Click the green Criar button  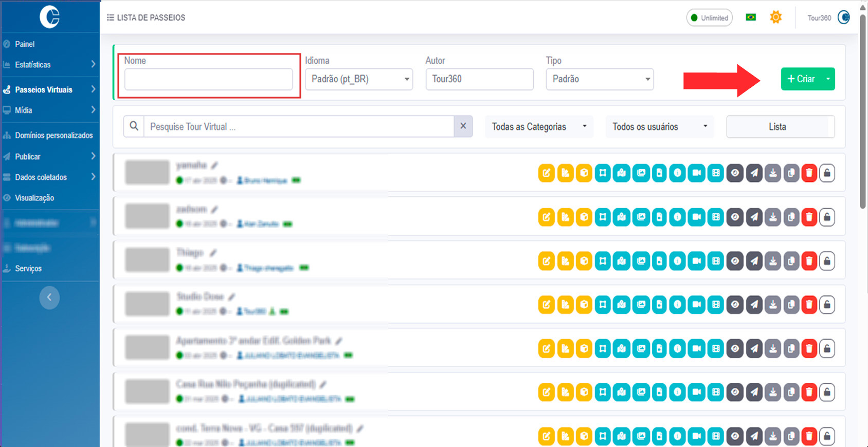point(801,79)
